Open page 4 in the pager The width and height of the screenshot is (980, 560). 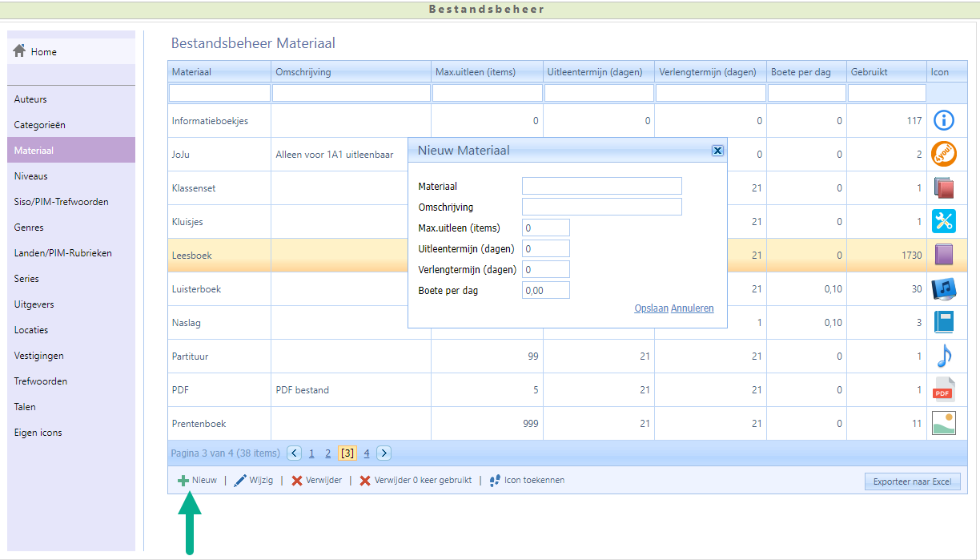point(367,453)
